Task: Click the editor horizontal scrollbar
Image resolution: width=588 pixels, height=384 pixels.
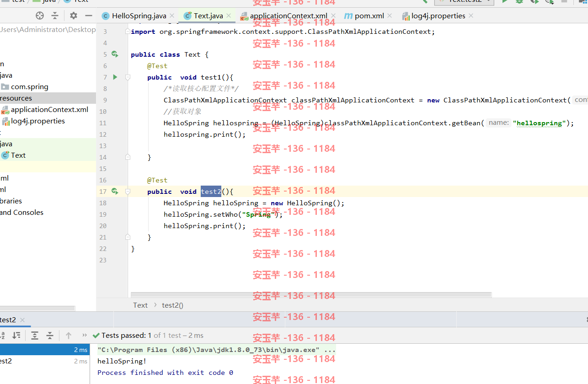Action: (x=311, y=295)
